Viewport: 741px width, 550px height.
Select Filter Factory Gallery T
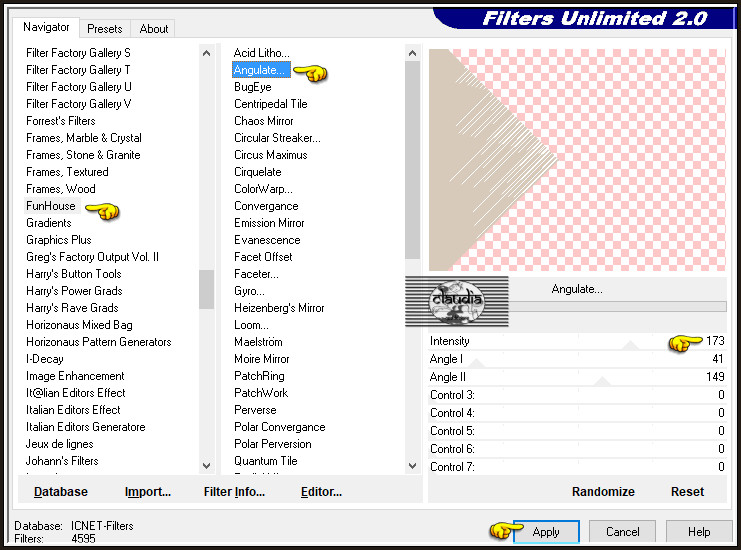coord(78,70)
